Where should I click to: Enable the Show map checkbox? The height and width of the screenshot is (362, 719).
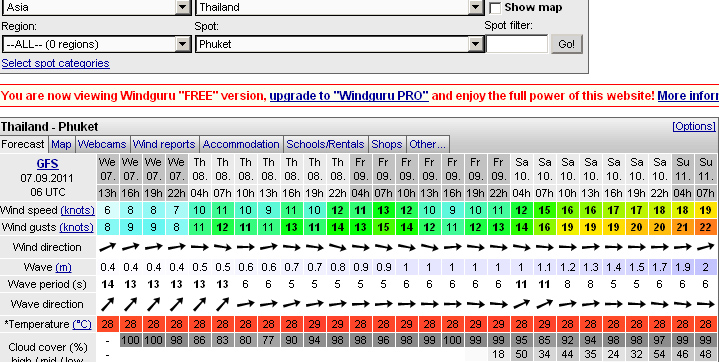pos(495,8)
